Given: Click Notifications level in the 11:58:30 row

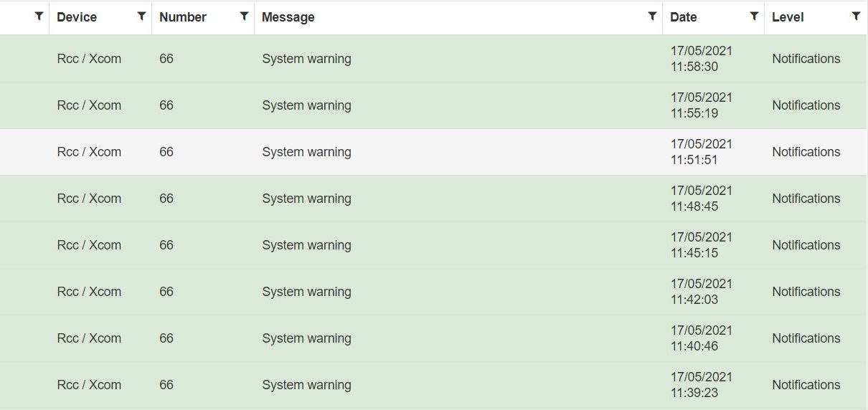Looking at the screenshot, I should pyautogui.click(x=806, y=59).
